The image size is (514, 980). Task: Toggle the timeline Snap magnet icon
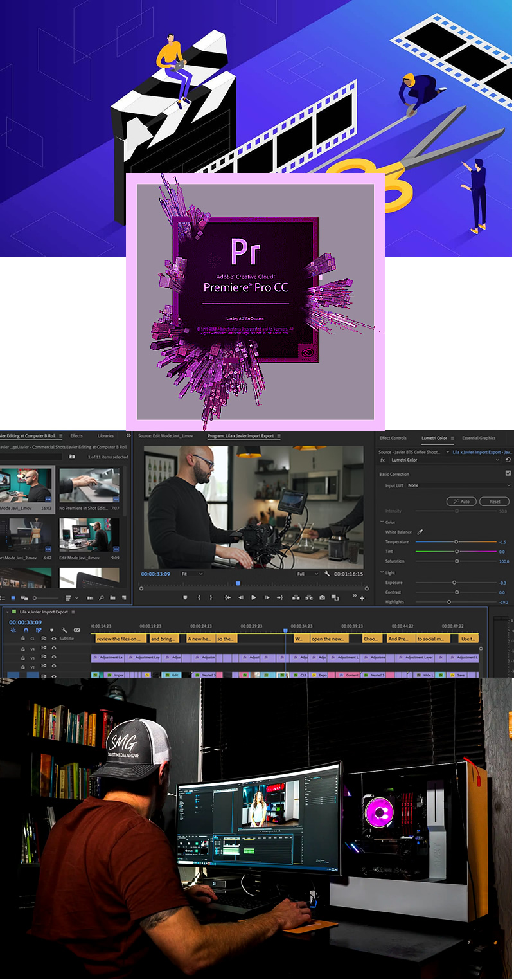[x=26, y=630]
